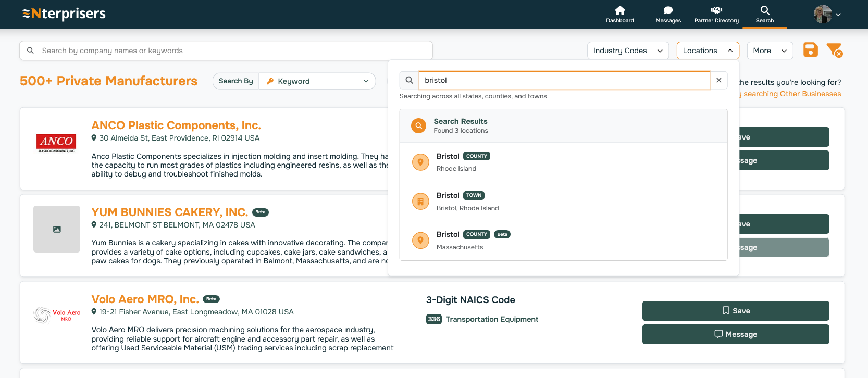Screen dimensions: 868x378
Task: Expand the user profile avatar menu
Action: (827, 15)
